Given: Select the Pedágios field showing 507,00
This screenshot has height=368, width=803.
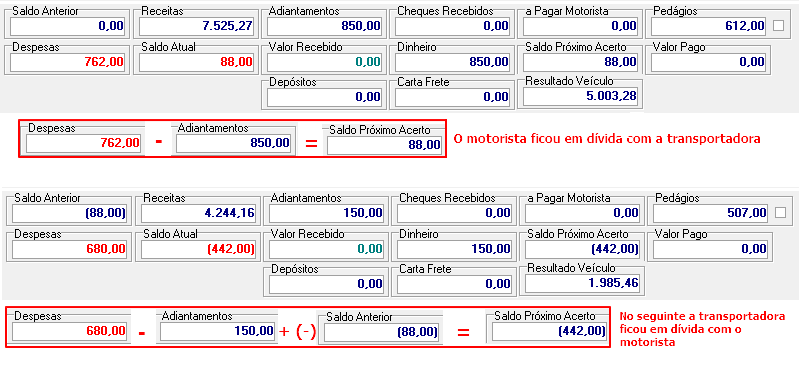Looking at the screenshot, I should (x=711, y=212).
